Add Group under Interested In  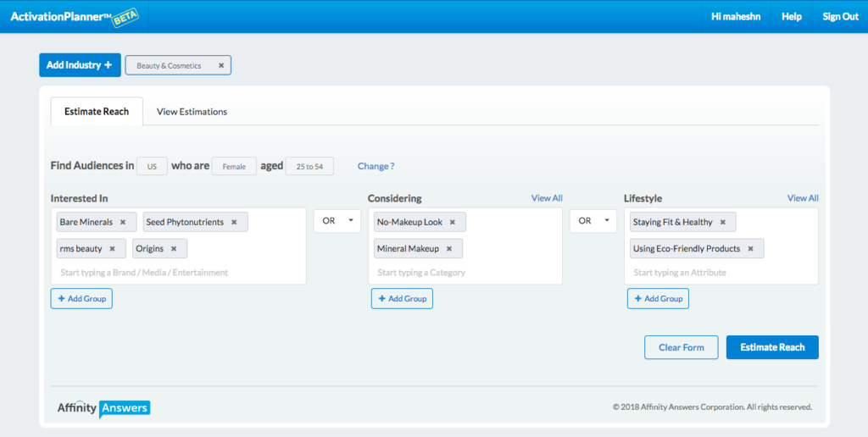coord(81,299)
